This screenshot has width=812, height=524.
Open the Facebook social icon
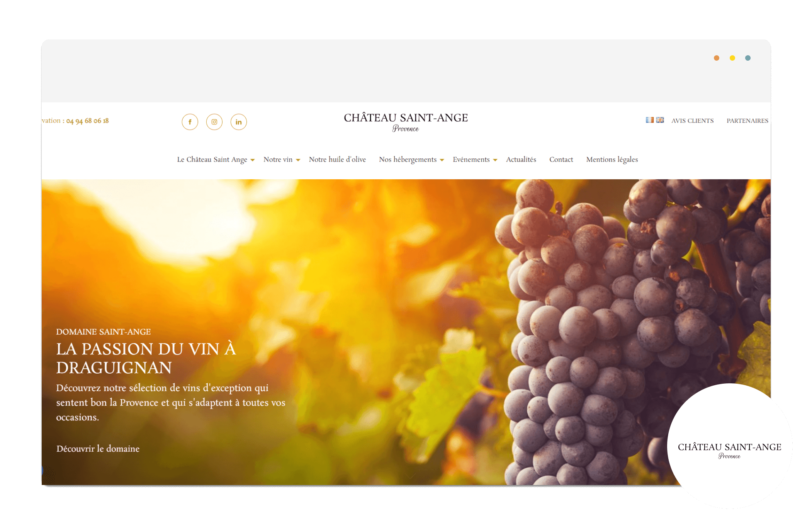click(x=190, y=122)
